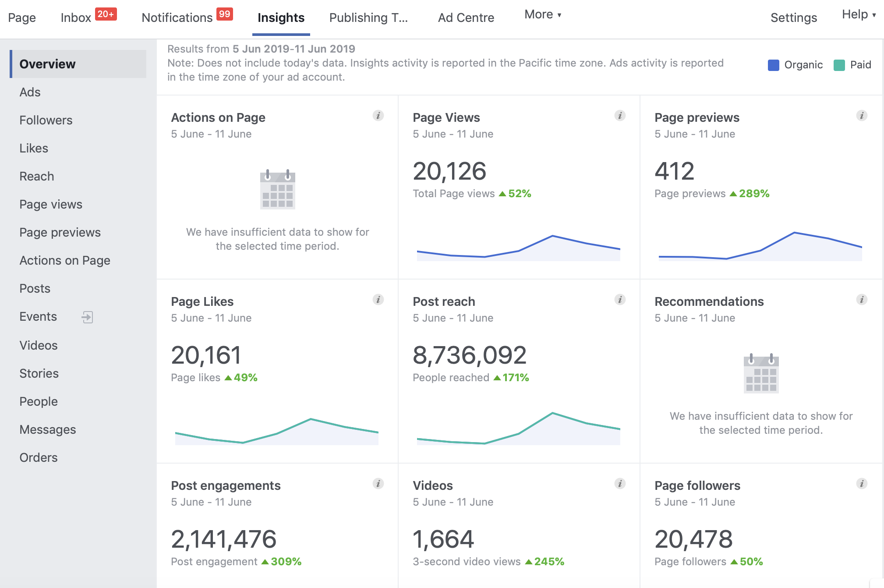
Task: Open the Help dropdown menu
Action: [859, 14]
